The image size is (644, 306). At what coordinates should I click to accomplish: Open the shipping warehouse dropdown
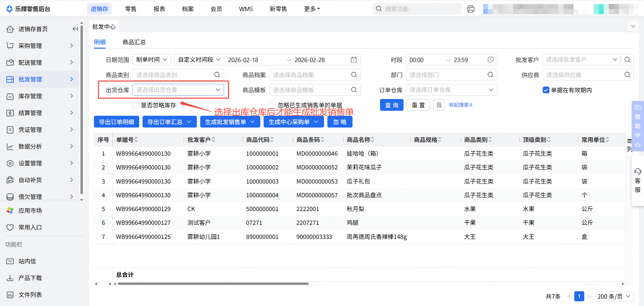[178, 90]
